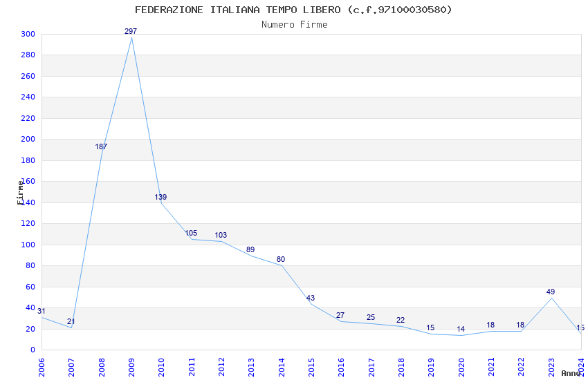
Task: Select the data label 25
Action: pos(371,318)
